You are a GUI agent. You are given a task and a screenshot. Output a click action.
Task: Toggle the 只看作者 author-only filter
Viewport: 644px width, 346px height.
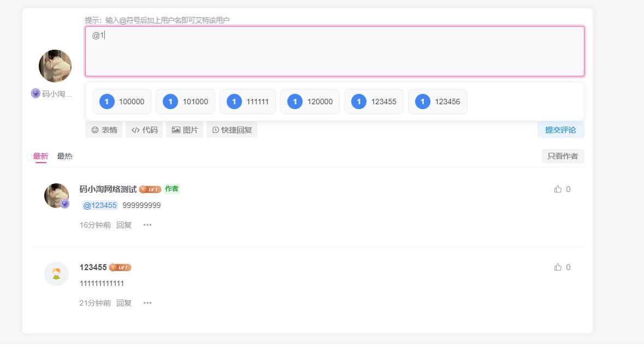point(563,156)
